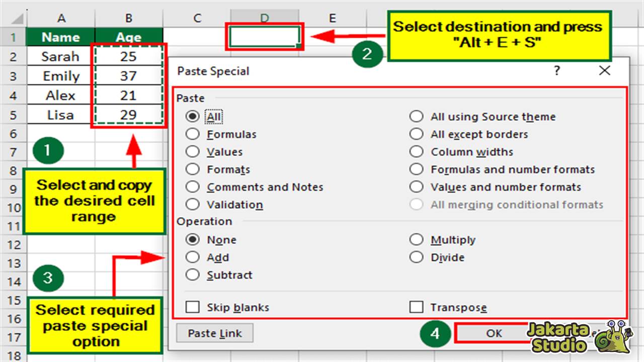Select the "Formats" paste option
This screenshot has width=644, height=362.
click(x=193, y=169)
